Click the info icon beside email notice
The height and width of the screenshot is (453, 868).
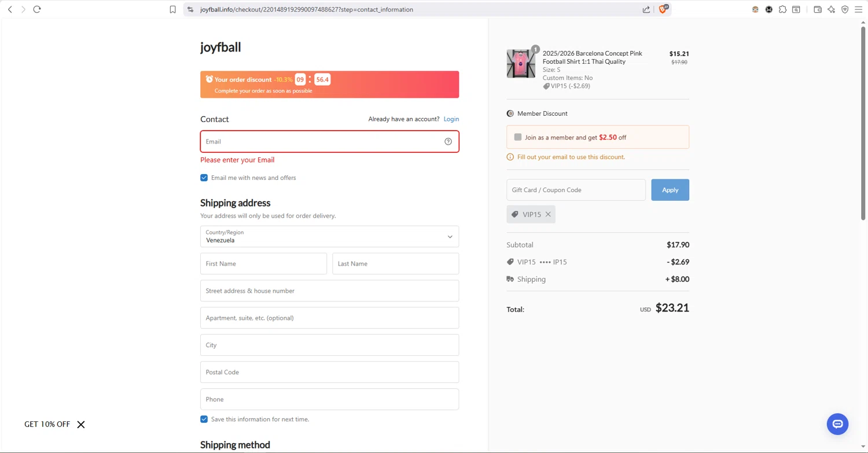pos(510,157)
